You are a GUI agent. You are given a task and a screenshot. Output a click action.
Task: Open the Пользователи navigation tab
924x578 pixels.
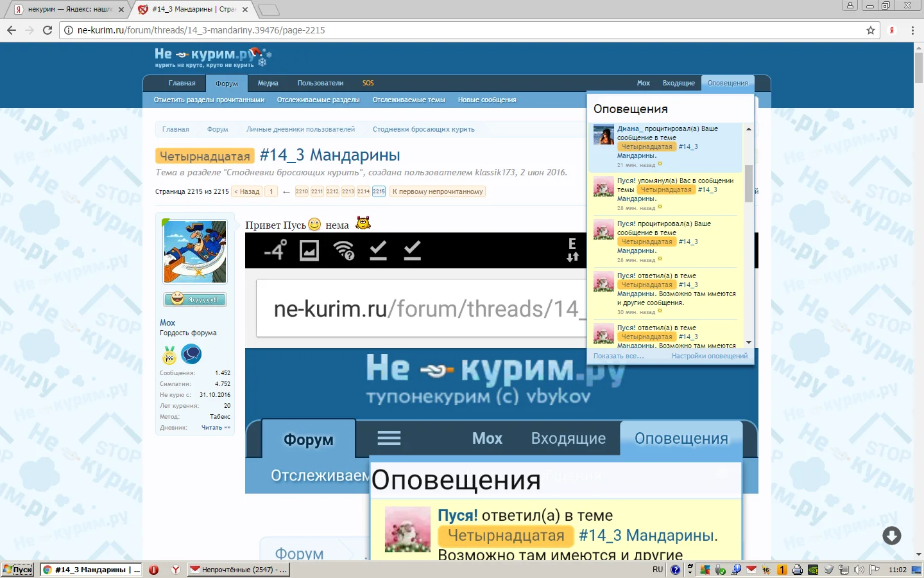click(x=320, y=83)
